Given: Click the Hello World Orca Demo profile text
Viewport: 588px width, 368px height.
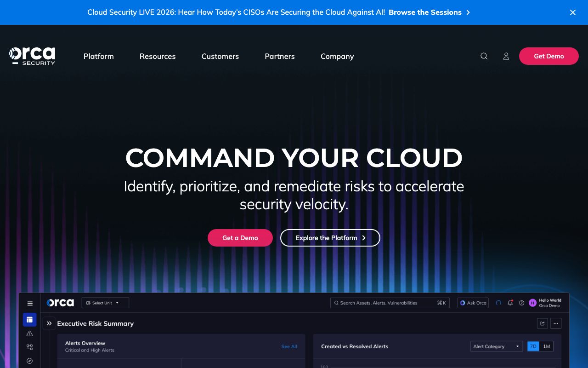Looking at the screenshot, I should tap(550, 303).
